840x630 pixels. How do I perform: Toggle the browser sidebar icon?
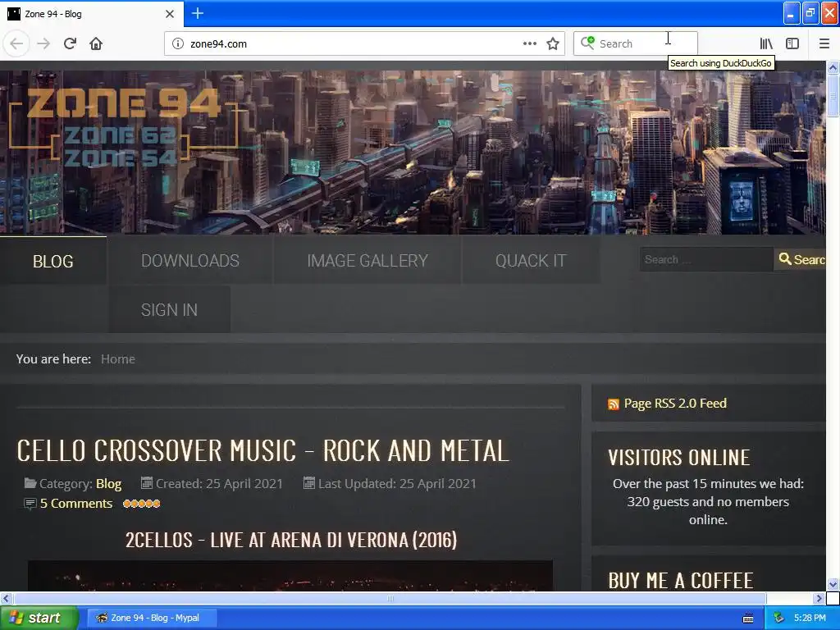[x=792, y=44]
